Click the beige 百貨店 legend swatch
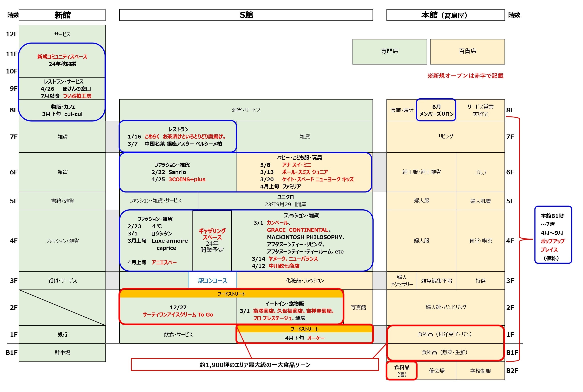Screen dimensions: 583x392 pos(467,52)
